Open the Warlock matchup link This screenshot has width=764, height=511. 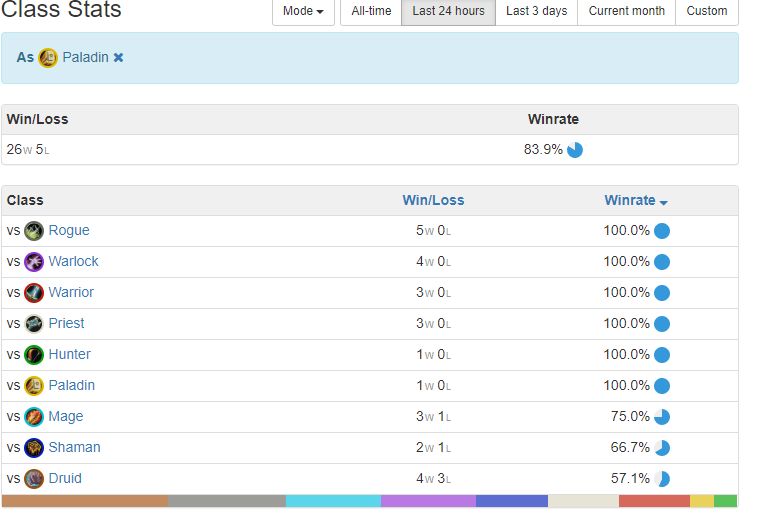(73, 262)
